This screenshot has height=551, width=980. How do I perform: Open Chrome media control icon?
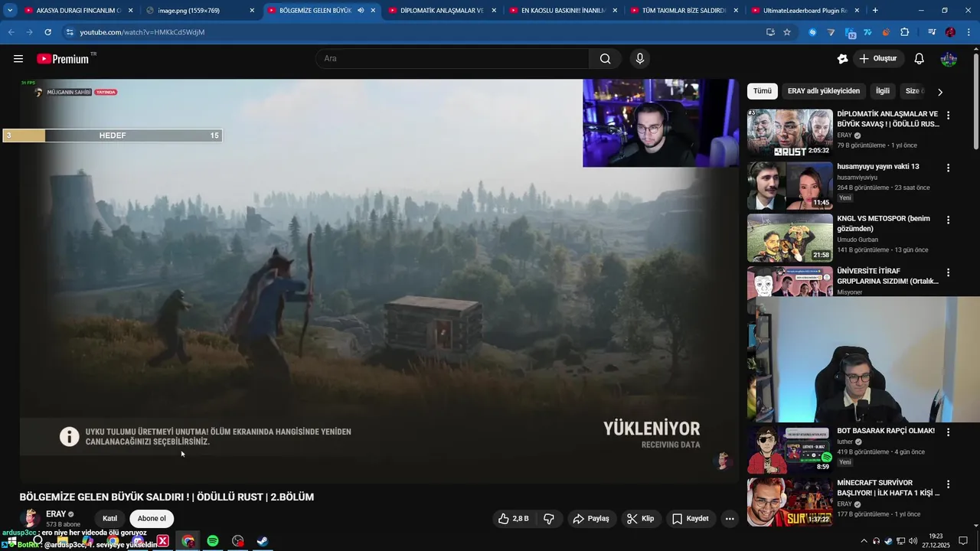pos(932,32)
